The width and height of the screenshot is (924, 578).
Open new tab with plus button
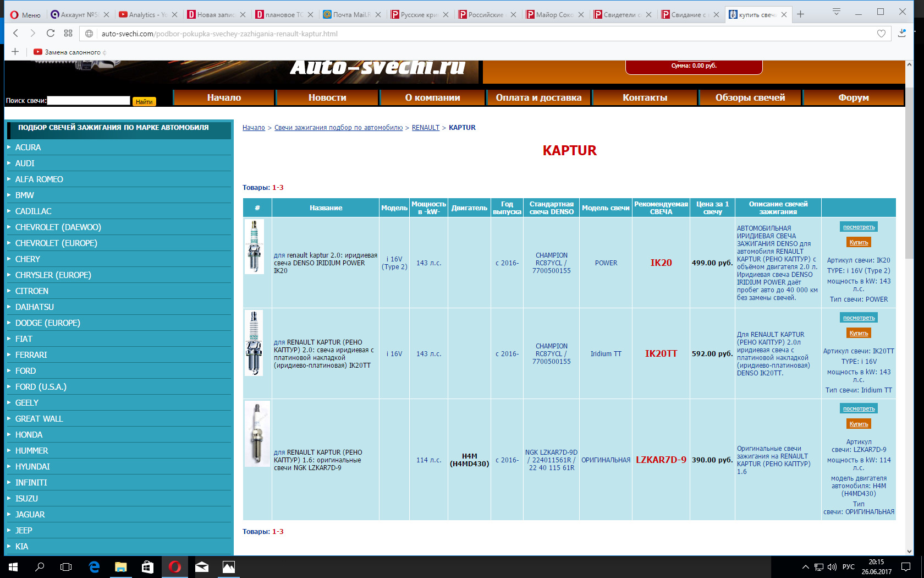pyautogui.click(x=800, y=14)
